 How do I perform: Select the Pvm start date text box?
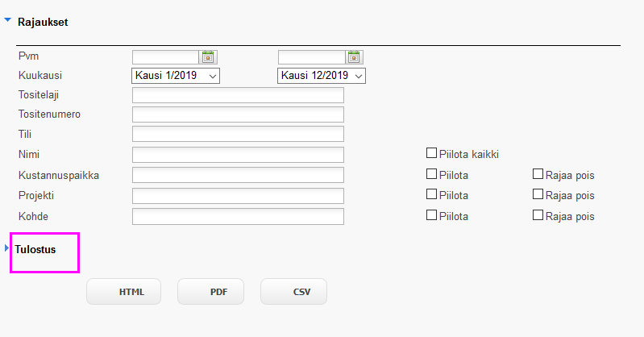tap(165, 57)
